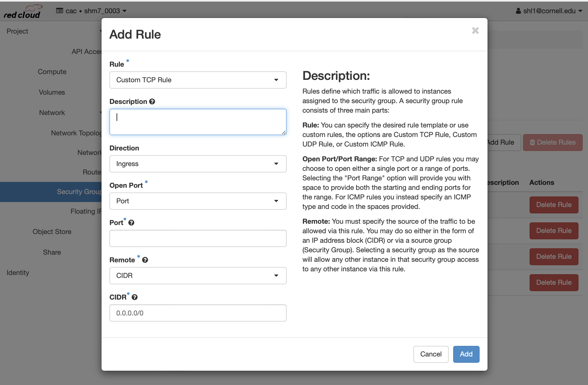Viewport: 588px width, 385px height.
Task: Open Floating IPs in the sidebar
Action: [x=86, y=211]
